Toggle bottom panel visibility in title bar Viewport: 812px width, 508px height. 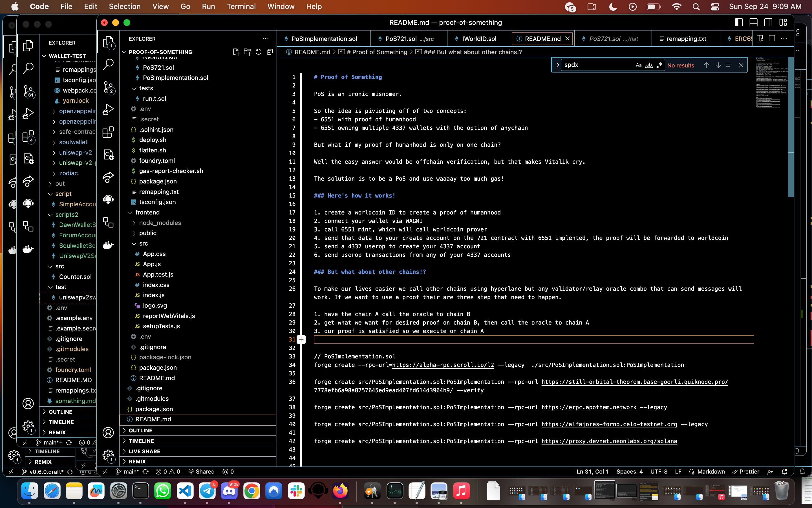coord(753,23)
